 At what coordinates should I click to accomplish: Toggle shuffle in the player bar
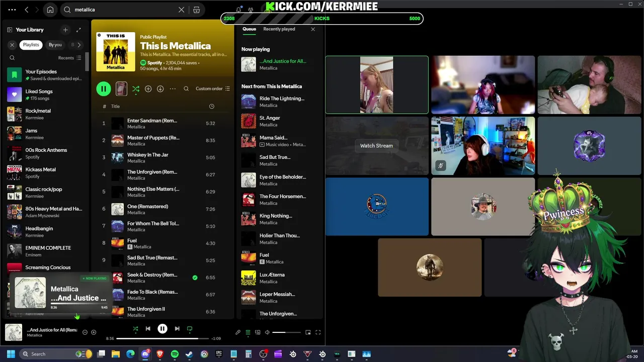pyautogui.click(x=135, y=329)
